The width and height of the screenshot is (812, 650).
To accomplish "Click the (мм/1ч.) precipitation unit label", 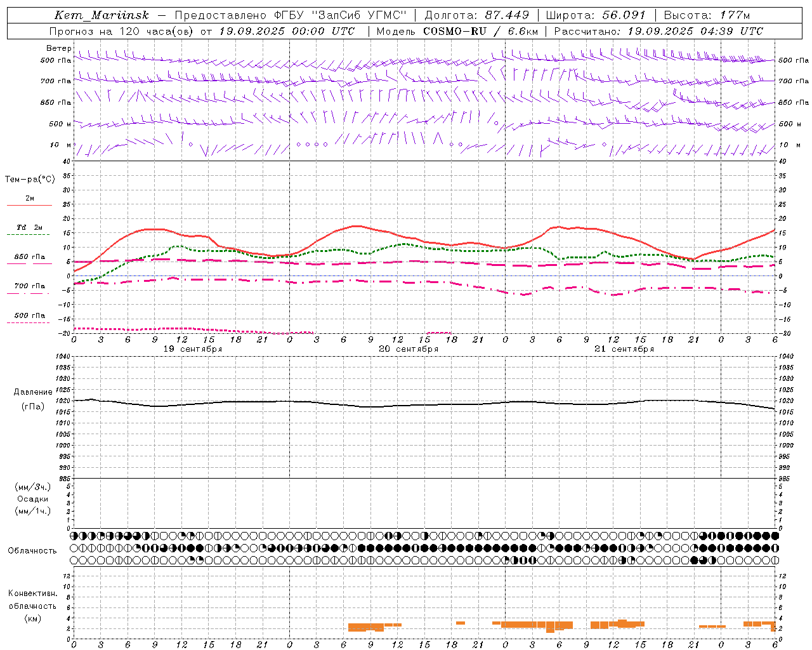I will coord(33,511).
